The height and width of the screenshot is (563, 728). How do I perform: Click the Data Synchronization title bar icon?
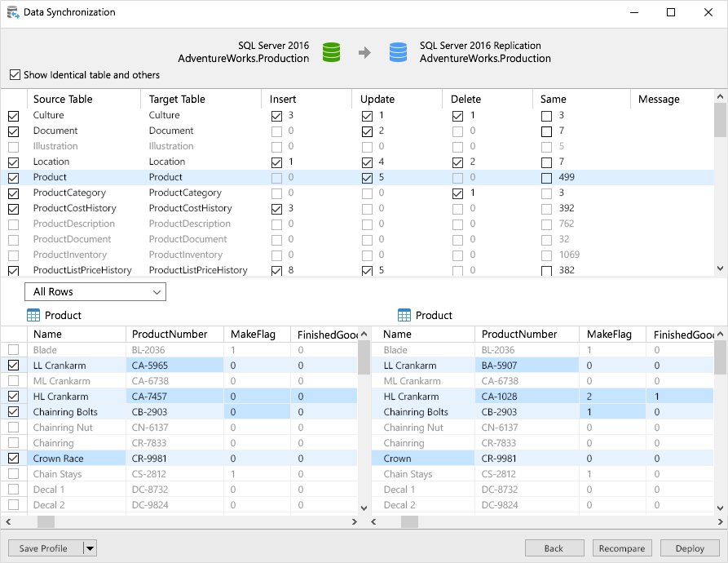coord(12,13)
